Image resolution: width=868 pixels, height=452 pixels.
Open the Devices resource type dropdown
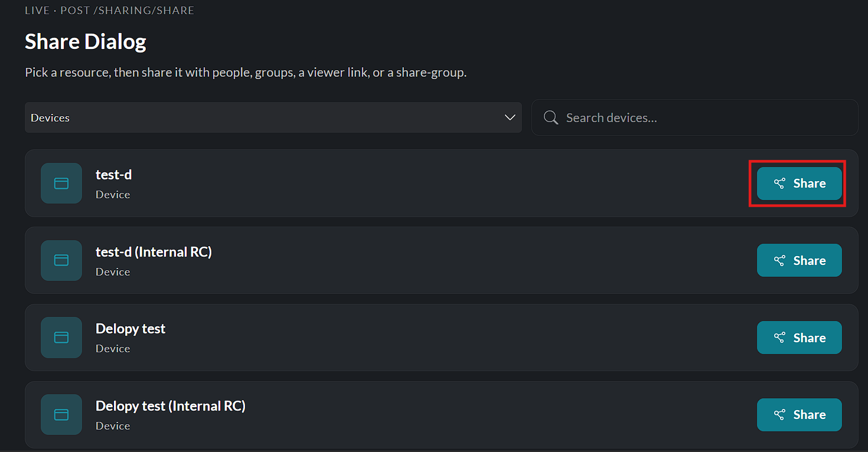(273, 117)
